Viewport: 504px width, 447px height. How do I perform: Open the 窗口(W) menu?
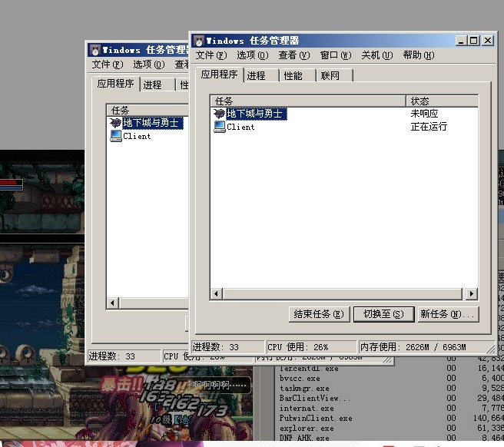click(336, 55)
